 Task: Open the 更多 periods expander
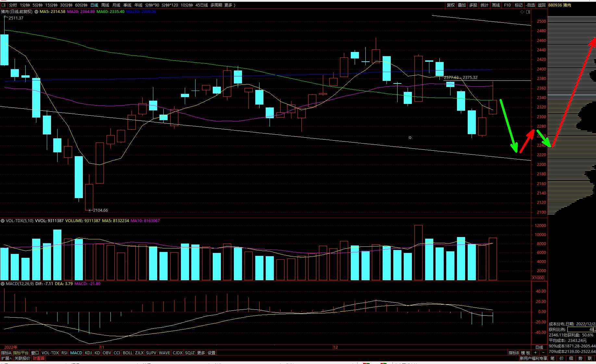tap(230, 5)
